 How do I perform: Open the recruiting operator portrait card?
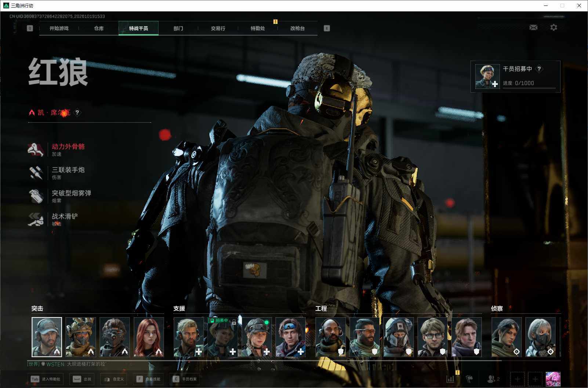tap(487, 76)
